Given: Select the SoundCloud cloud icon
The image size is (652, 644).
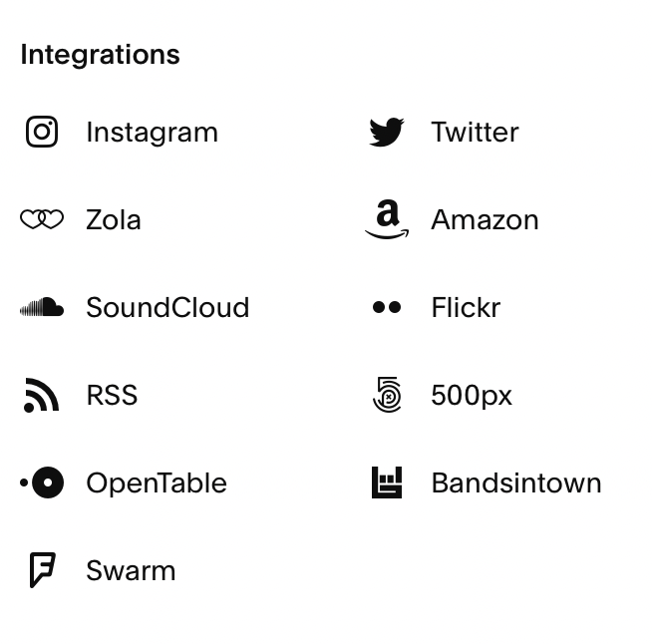Looking at the screenshot, I should point(42,307).
